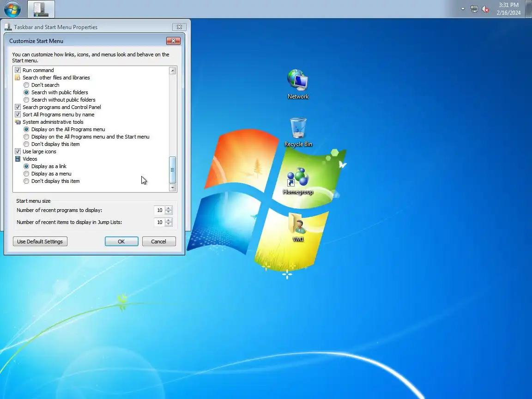532x399 pixels.
Task: Click the muted volume tray icon
Action: click(x=485, y=9)
